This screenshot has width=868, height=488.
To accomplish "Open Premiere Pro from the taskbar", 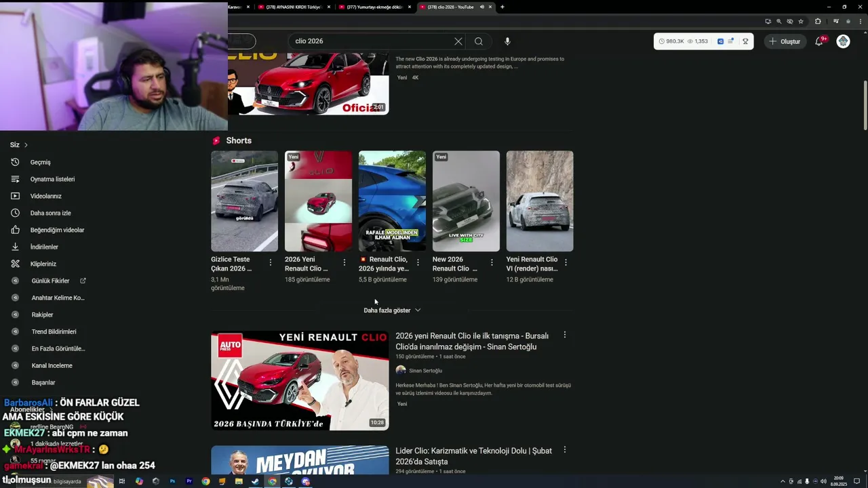I will (x=189, y=481).
